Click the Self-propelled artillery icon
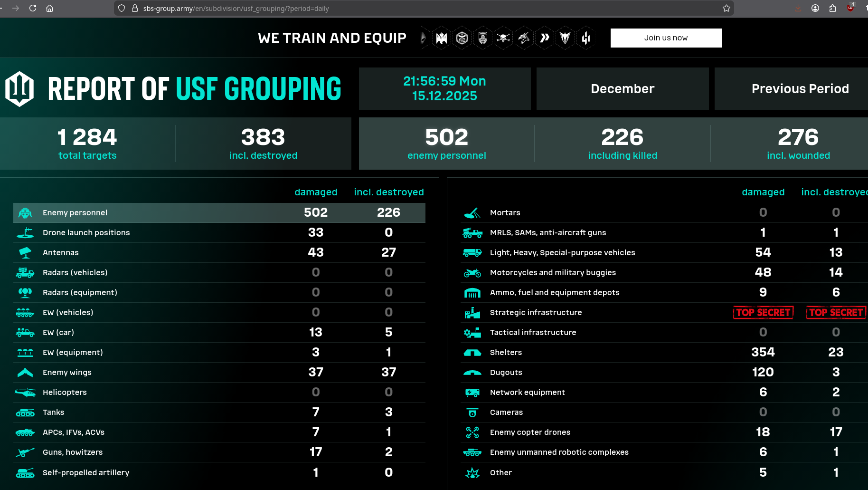868x490 pixels. coord(25,473)
